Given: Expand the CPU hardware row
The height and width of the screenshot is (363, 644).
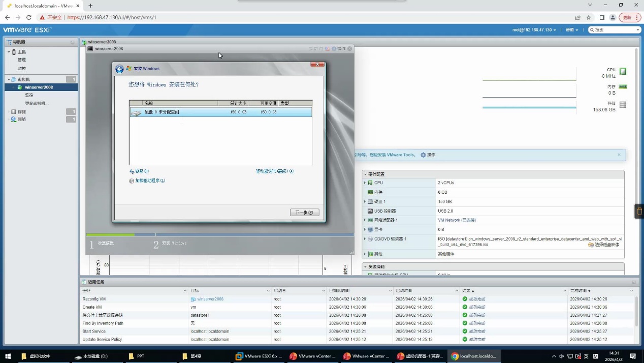Looking at the screenshot, I should pos(365,183).
